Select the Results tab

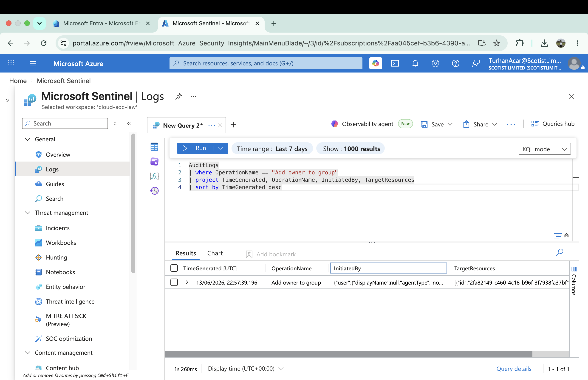(186, 253)
